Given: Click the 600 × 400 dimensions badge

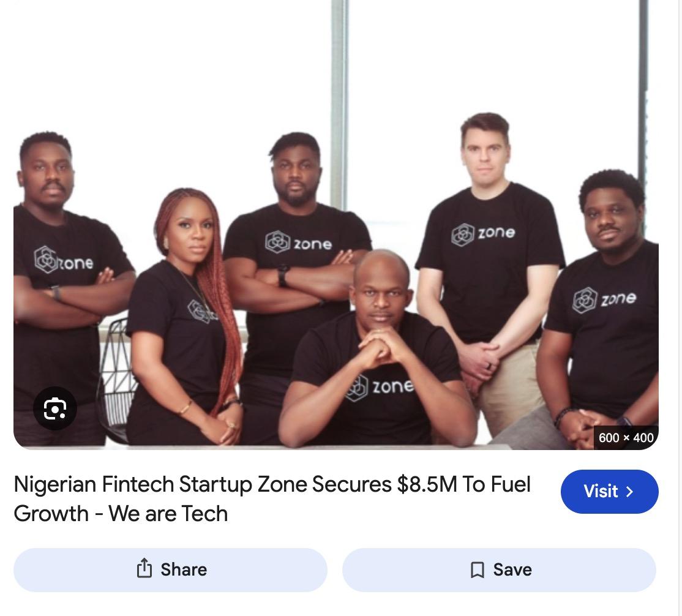Looking at the screenshot, I should tap(626, 437).
